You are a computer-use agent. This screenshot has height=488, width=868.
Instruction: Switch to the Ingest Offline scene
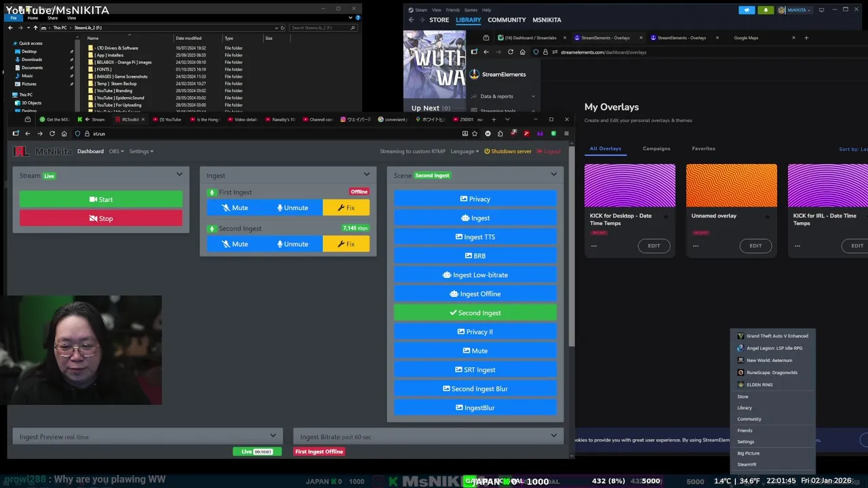(475, 293)
